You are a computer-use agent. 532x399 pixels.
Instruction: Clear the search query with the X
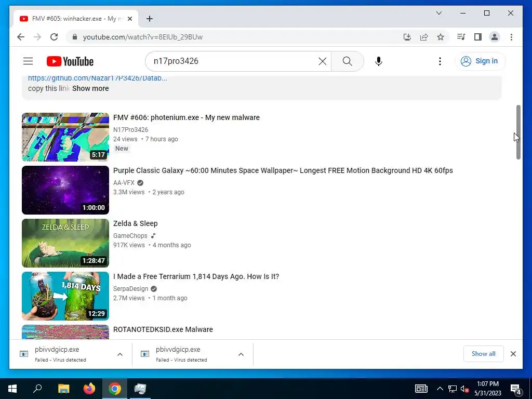pos(322,61)
